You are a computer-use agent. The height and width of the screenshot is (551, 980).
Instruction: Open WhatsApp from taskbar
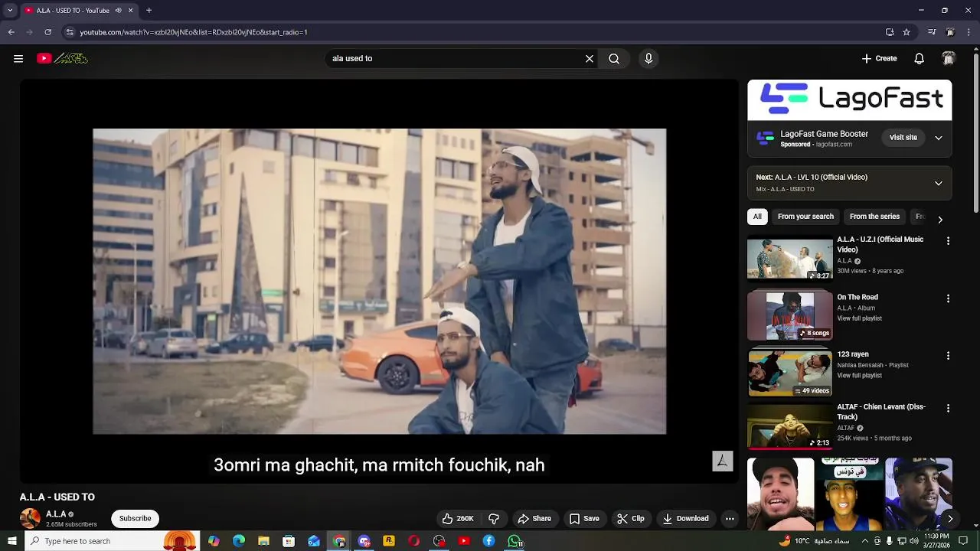pos(515,541)
